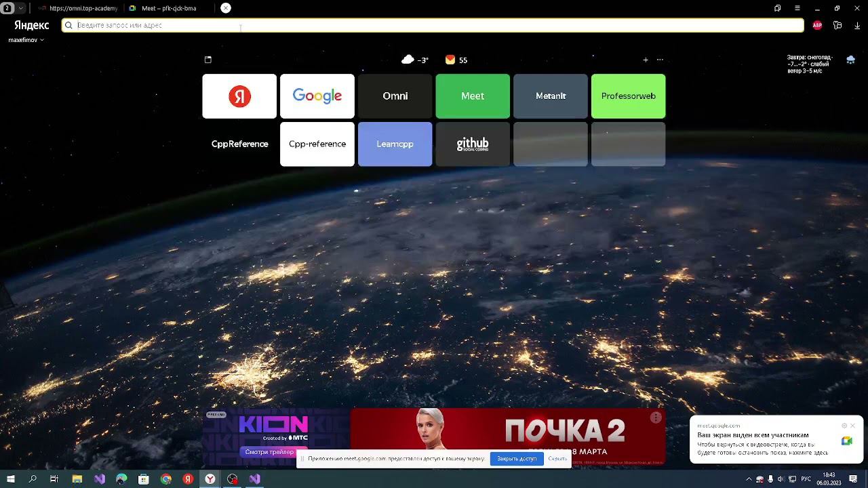This screenshot has width=868, height=488.
Task: Open OBS Studio from taskbar
Action: click(233, 479)
